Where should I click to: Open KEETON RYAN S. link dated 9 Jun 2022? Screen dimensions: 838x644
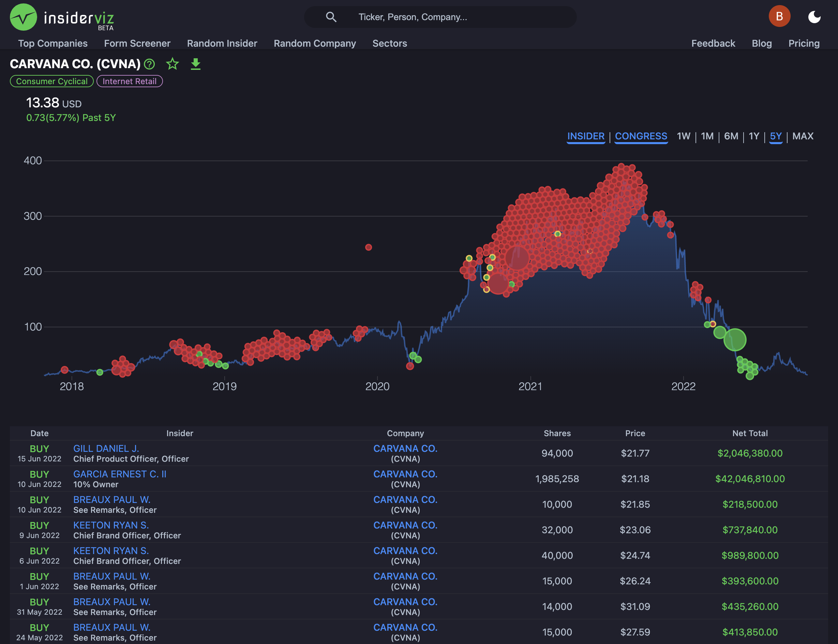(x=111, y=525)
